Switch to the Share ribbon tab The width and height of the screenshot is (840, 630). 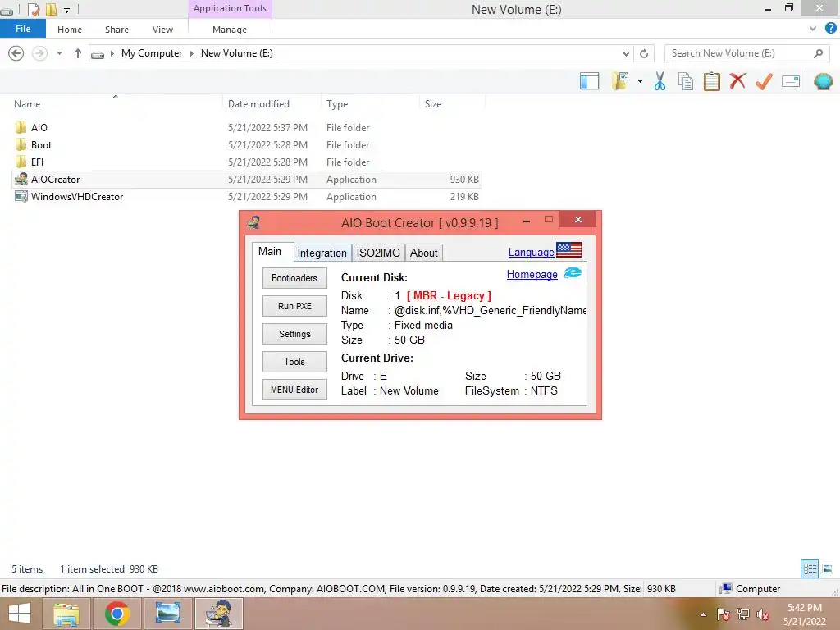click(116, 30)
